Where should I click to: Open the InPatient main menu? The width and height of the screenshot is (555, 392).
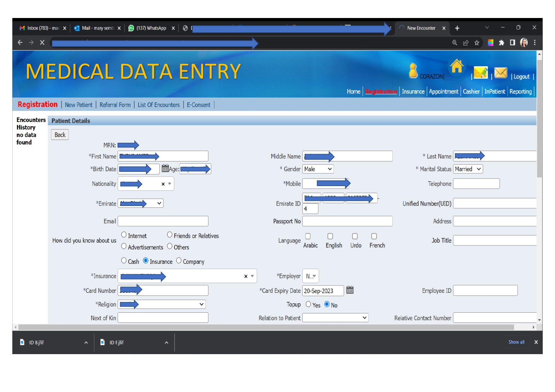coord(495,92)
